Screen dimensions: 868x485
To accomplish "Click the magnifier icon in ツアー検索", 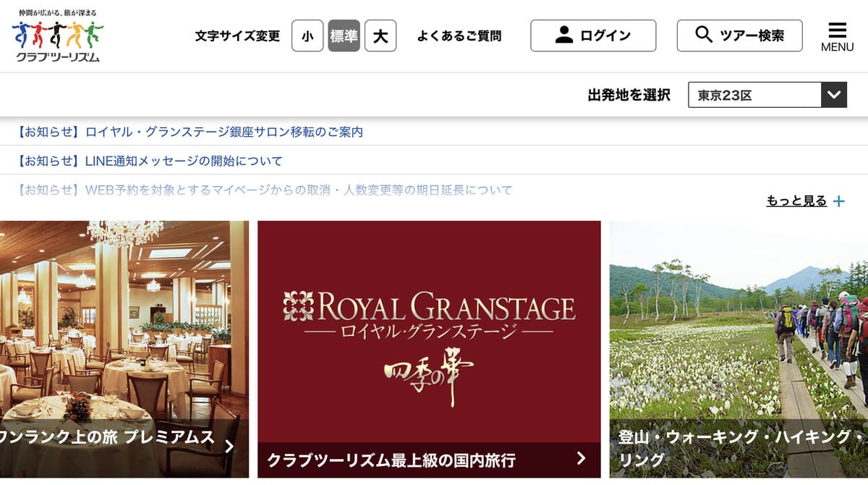I will click(703, 35).
